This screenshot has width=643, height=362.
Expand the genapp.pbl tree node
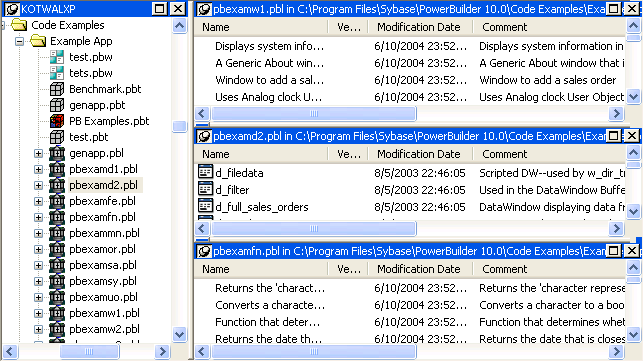point(38,153)
